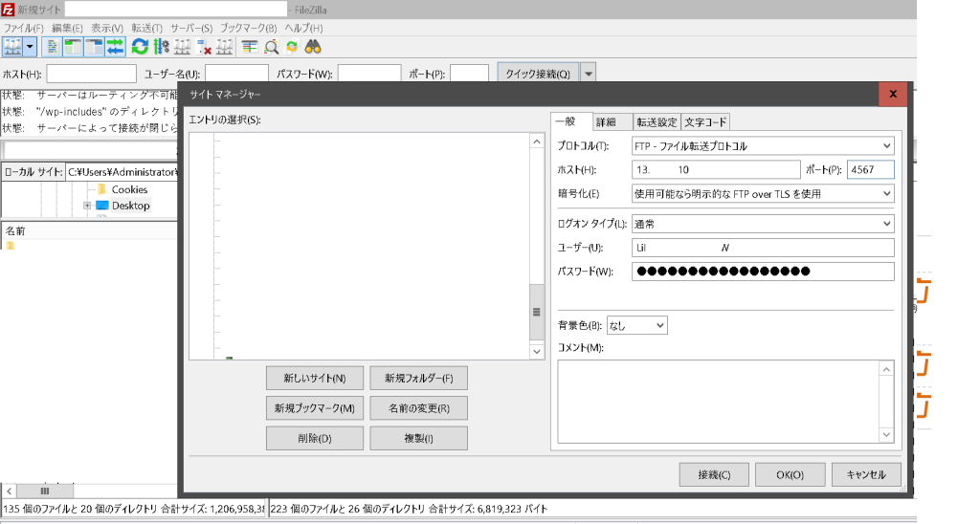Open the サーバー(S) menu
The image size is (980, 524).
[191, 28]
